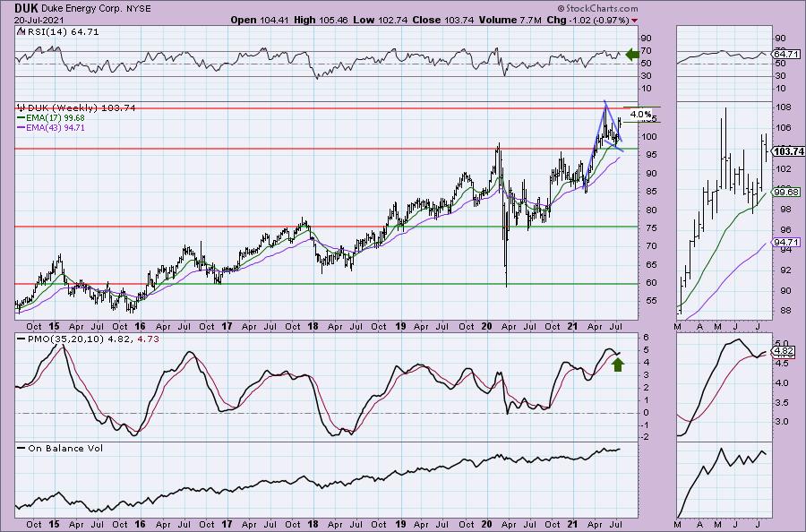Click the Chg -1.02 (-0.97%) value

pyautogui.click(x=587, y=20)
